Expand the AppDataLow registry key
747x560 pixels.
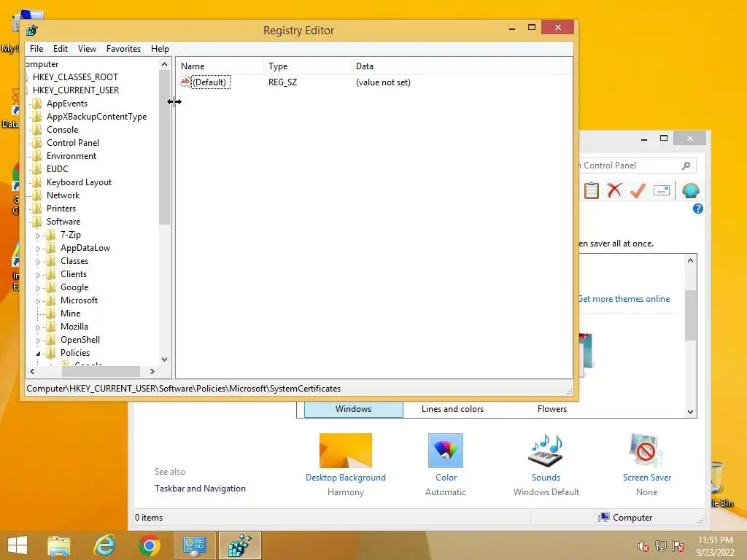(x=38, y=249)
